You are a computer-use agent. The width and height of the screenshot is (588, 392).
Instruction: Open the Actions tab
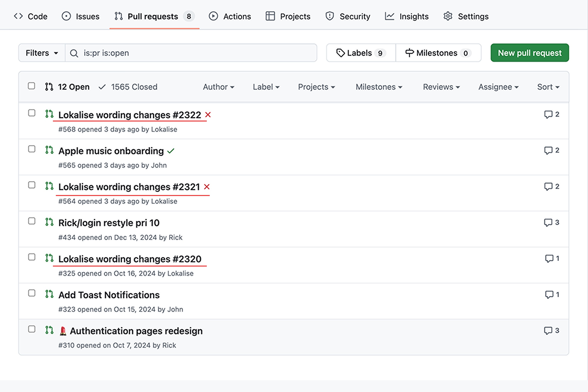[230, 16]
